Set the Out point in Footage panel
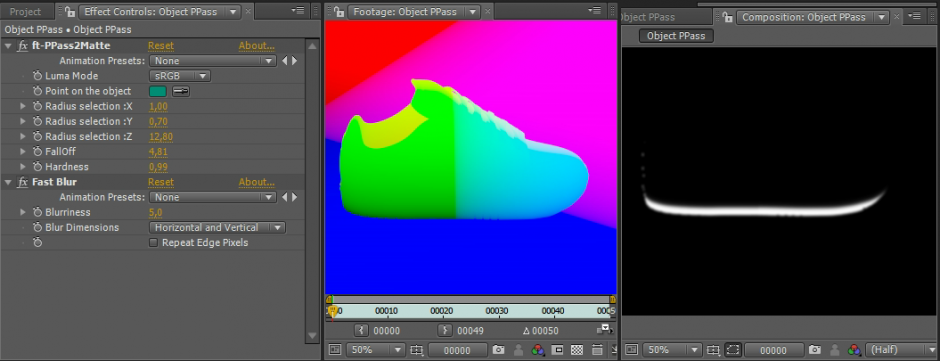This screenshot has height=361, width=940. [445, 330]
